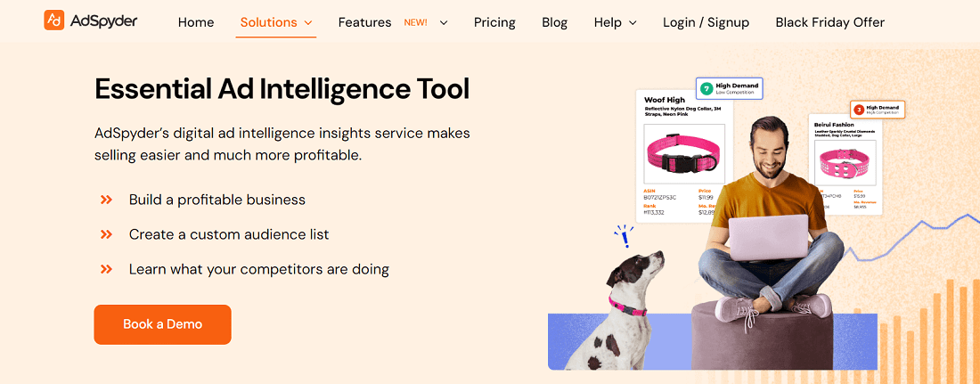Click the arrow icon beside 'Learn what your competitors are doing'

coord(106,268)
